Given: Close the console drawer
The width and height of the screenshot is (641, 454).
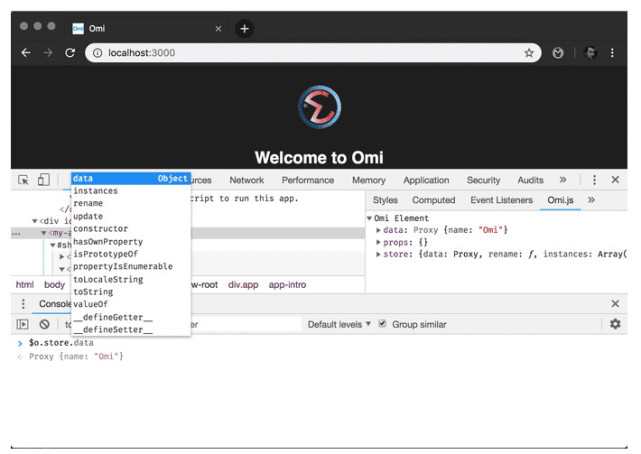Looking at the screenshot, I should point(615,304).
